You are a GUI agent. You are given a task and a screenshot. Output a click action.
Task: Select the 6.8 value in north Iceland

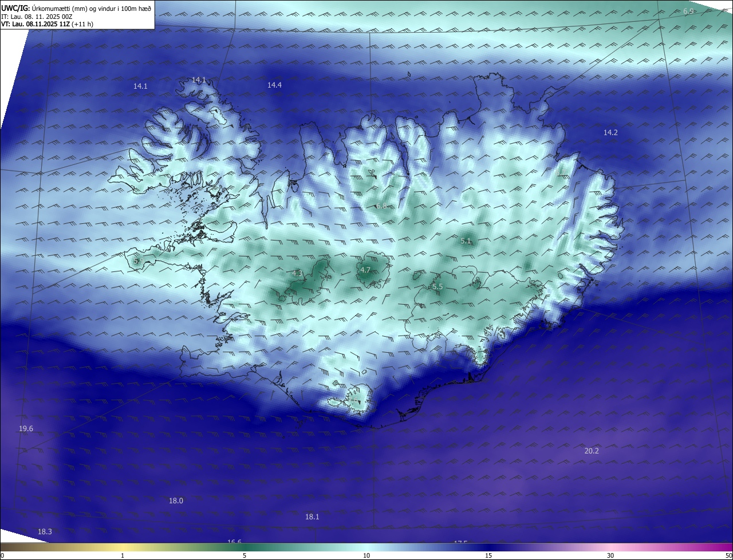coord(381,206)
